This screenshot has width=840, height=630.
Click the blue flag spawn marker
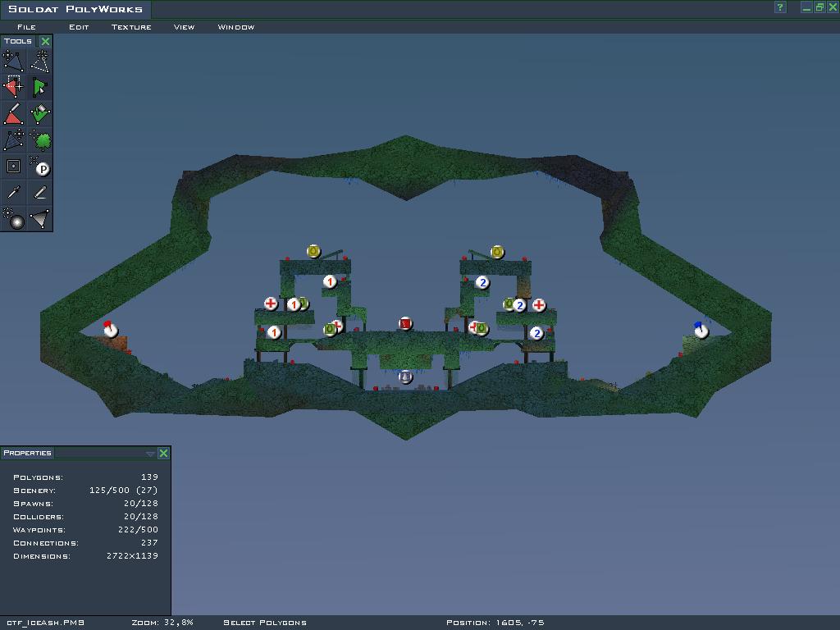tap(701, 330)
